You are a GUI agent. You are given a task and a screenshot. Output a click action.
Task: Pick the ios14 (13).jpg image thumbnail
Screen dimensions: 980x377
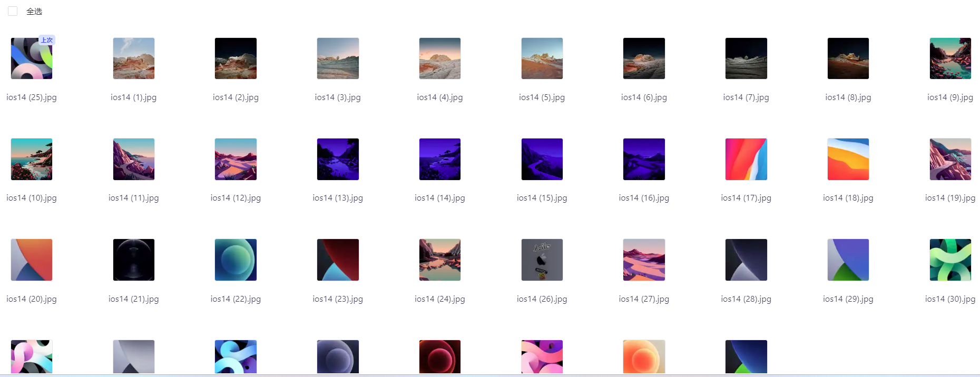point(338,159)
